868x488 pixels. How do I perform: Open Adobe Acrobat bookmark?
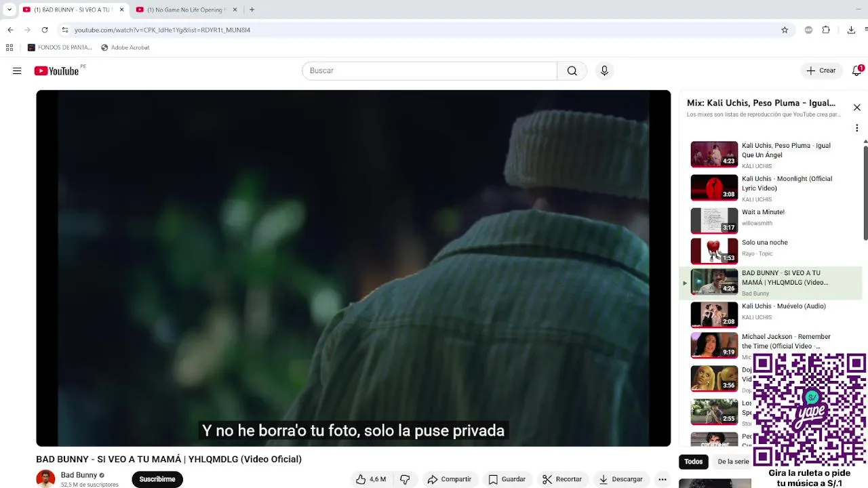coord(125,47)
